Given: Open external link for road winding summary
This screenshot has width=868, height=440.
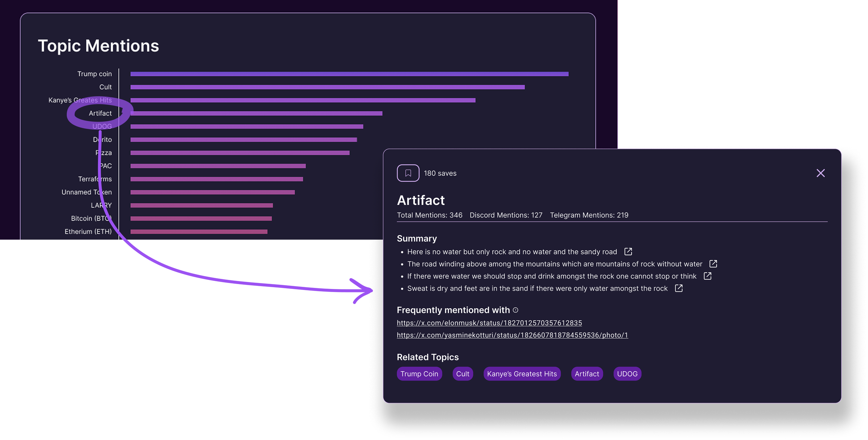Looking at the screenshot, I should click(x=713, y=264).
